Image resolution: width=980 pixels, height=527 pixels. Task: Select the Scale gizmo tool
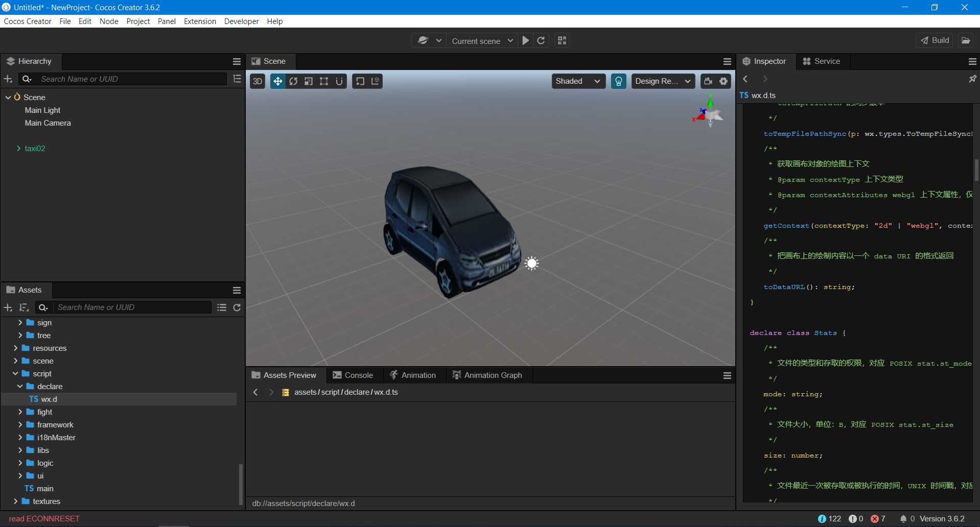coord(309,81)
